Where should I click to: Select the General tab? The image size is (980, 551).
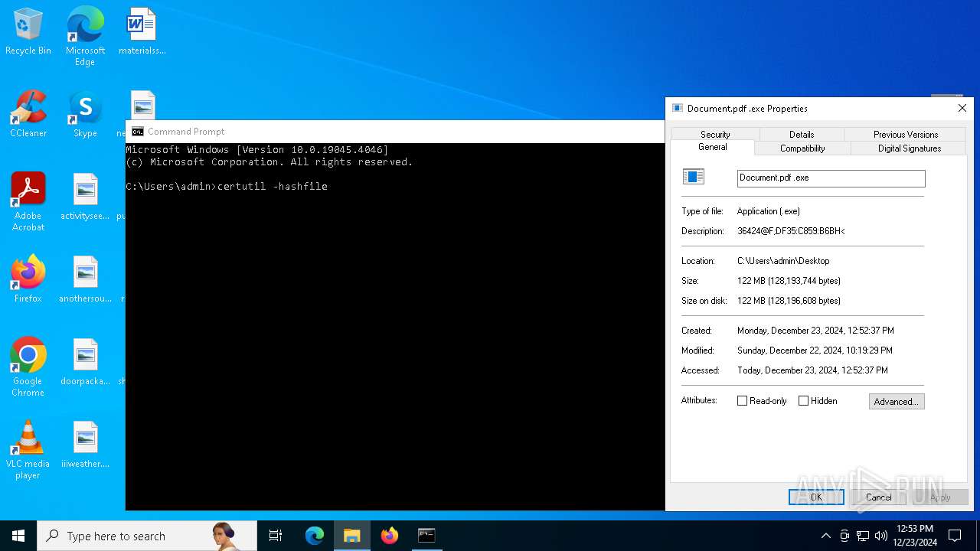pyautogui.click(x=713, y=147)
